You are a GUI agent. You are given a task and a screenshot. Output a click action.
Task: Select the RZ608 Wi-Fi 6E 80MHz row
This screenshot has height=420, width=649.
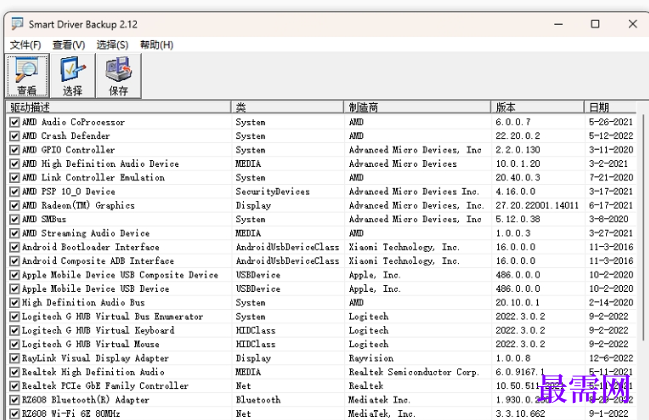(x=322, y=413)
